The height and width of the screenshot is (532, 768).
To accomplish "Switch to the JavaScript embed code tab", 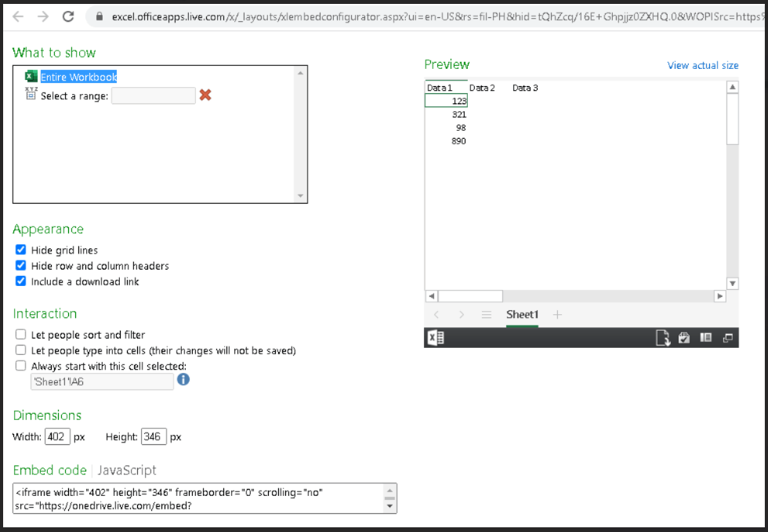I will tap(127, 470).
